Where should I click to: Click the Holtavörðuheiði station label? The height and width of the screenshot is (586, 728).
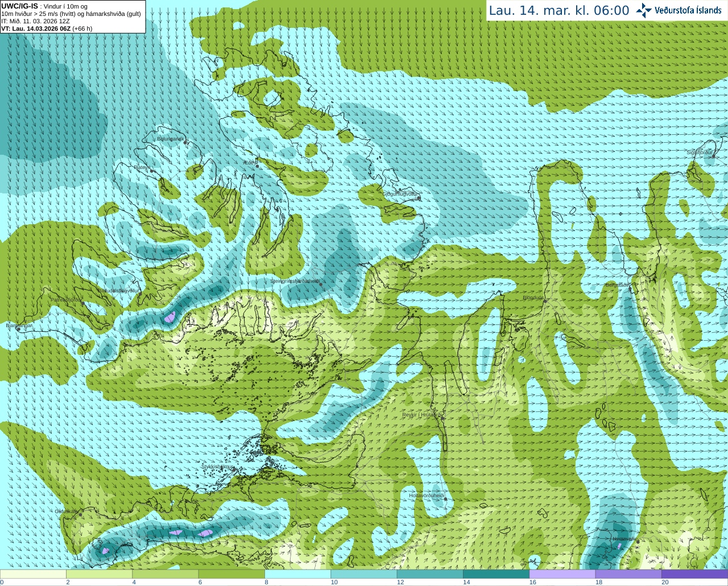427,496
